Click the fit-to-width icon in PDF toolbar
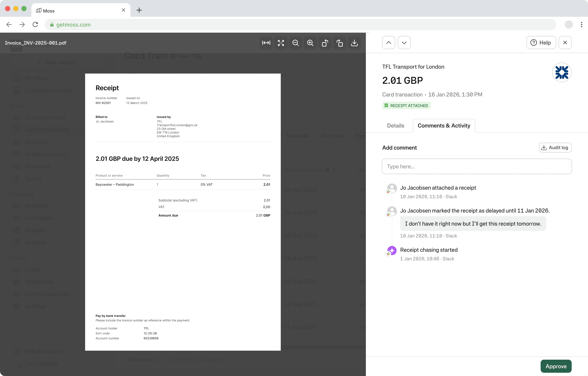This screenshot has height=376, width=588. 266,43
